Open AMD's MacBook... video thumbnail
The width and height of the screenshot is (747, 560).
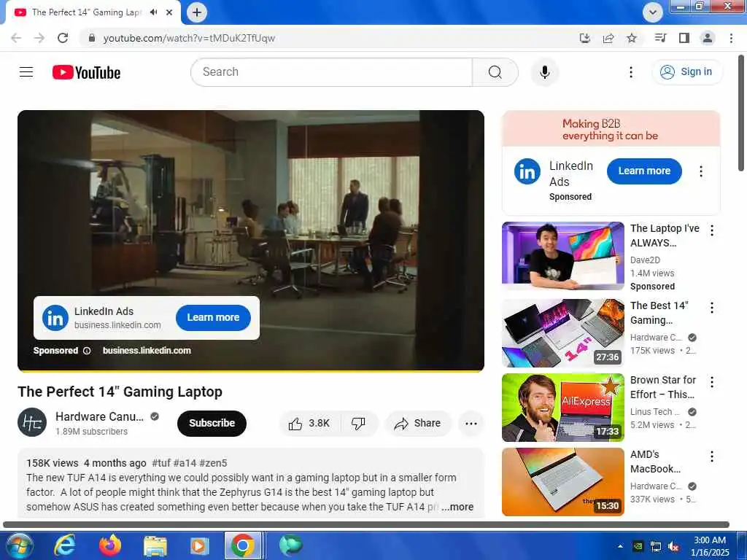coord(563,482)
